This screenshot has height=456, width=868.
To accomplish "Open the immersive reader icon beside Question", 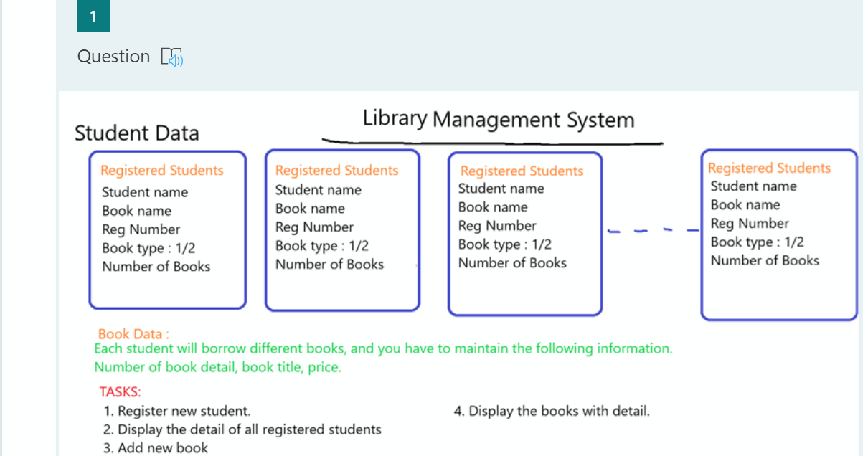I will point(172,57).
